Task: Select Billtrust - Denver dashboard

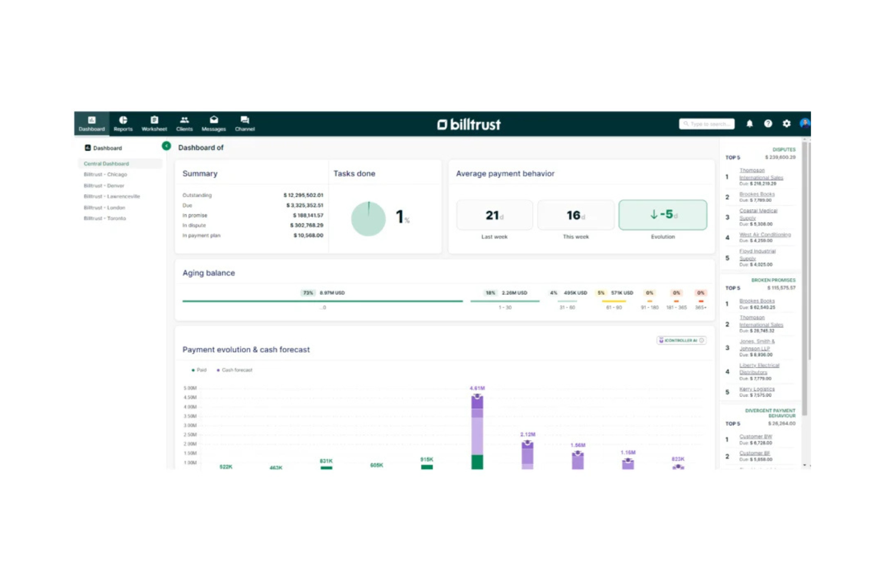Action: click(x=104, y=186)
